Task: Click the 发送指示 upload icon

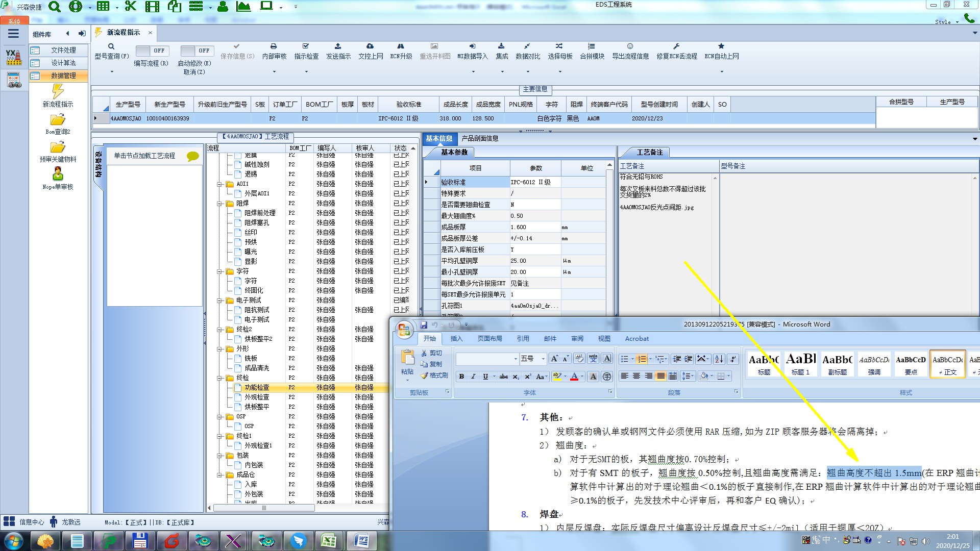Action: pos(338,46)
